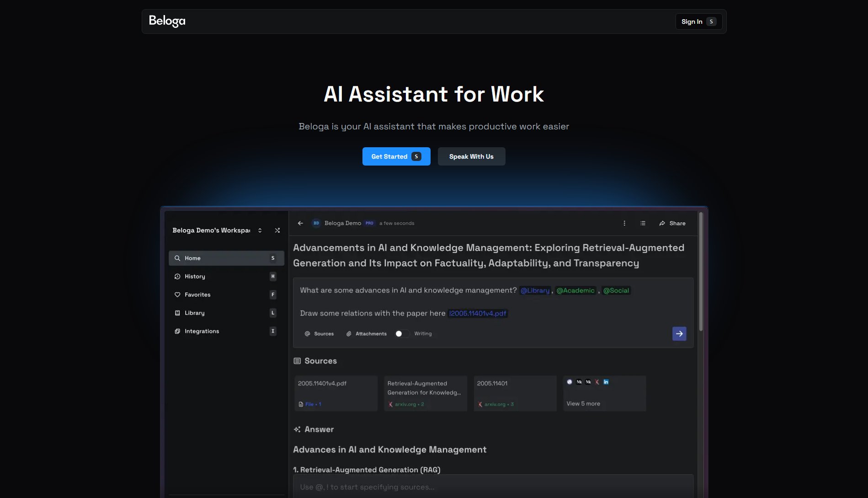The width and height of the screenshot is (868, 498).
Task: Open the 2005.11401v4.pdf source card
Action: (336, 393)
